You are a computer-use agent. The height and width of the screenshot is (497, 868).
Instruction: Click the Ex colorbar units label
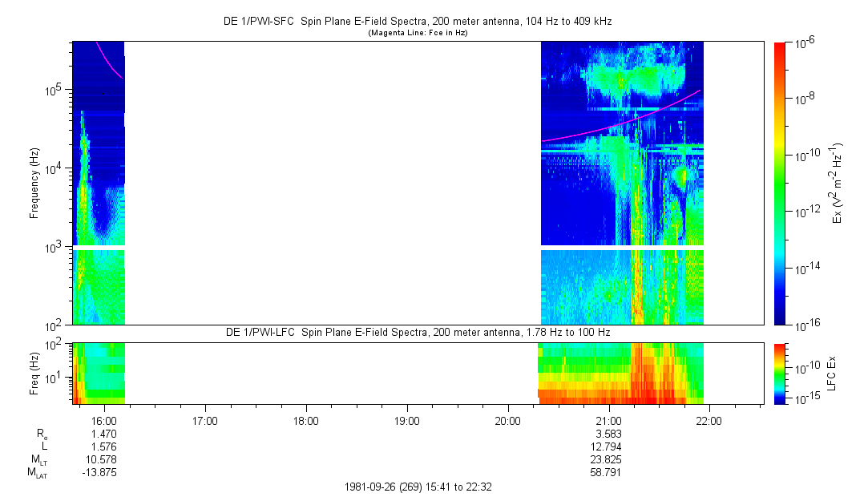(838, 184)
